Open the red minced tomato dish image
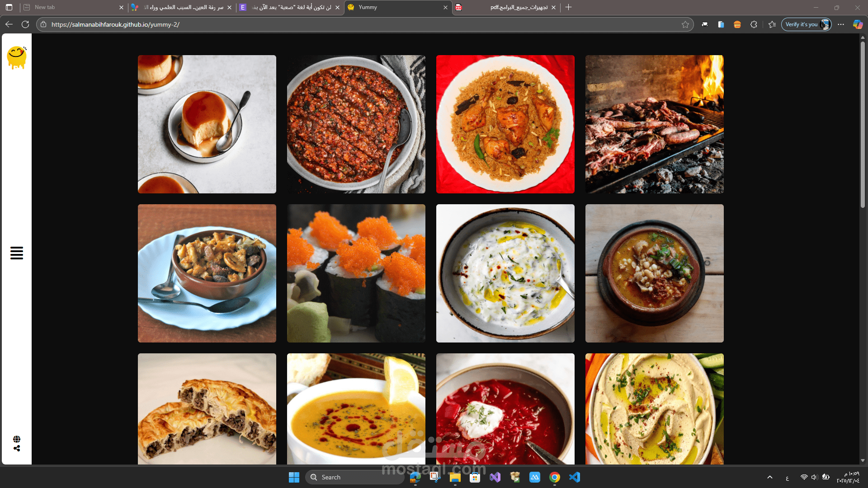The height and width of the screenshot is (488, 868). coord(356,124)
